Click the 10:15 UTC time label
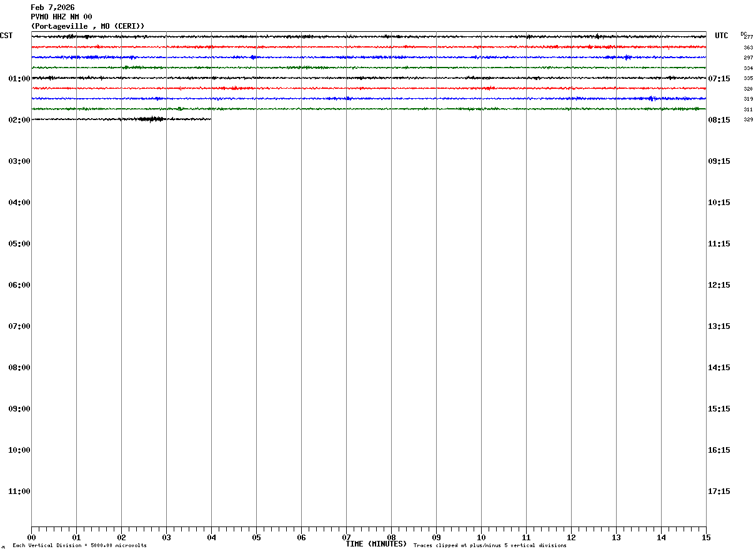Viewport: 756px width, 554px height. 719,203
